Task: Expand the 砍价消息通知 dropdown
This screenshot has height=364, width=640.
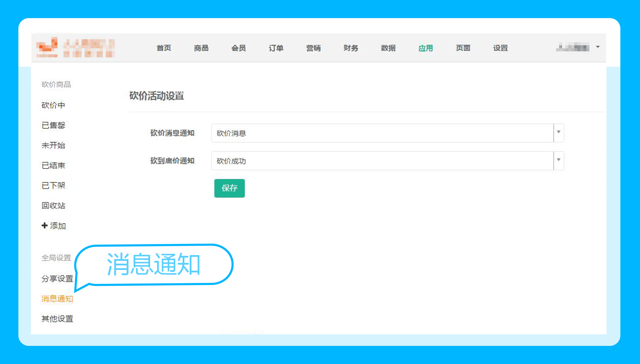Action: (x=558, y=132)
